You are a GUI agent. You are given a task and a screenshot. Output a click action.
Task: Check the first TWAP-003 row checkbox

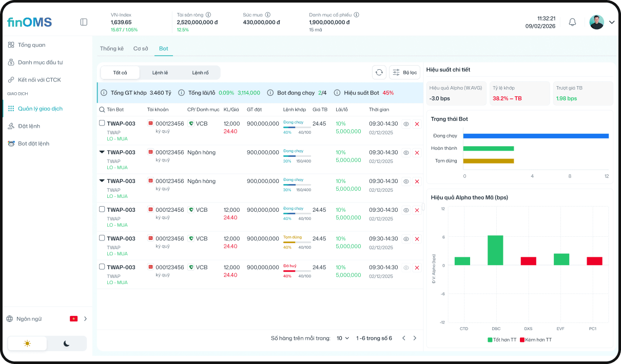point(102,123)
